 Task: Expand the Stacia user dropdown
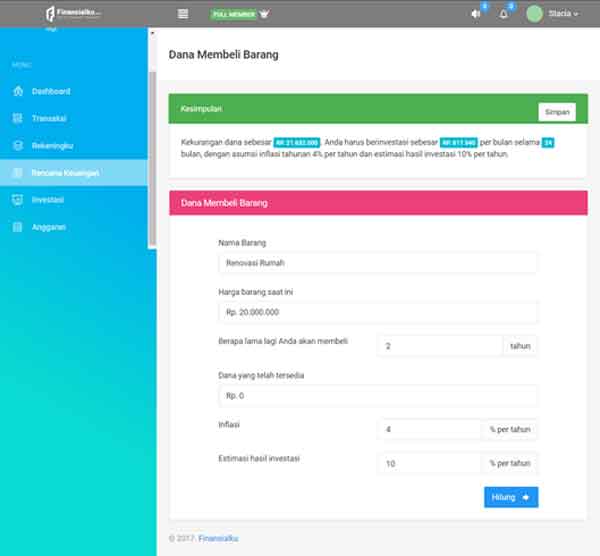(x=564, y=14)
